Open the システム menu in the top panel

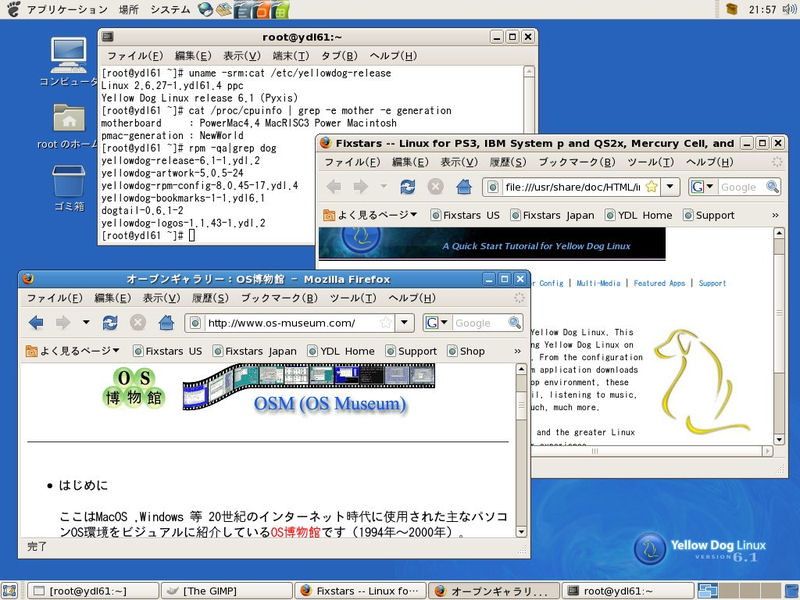pos(170,9)
